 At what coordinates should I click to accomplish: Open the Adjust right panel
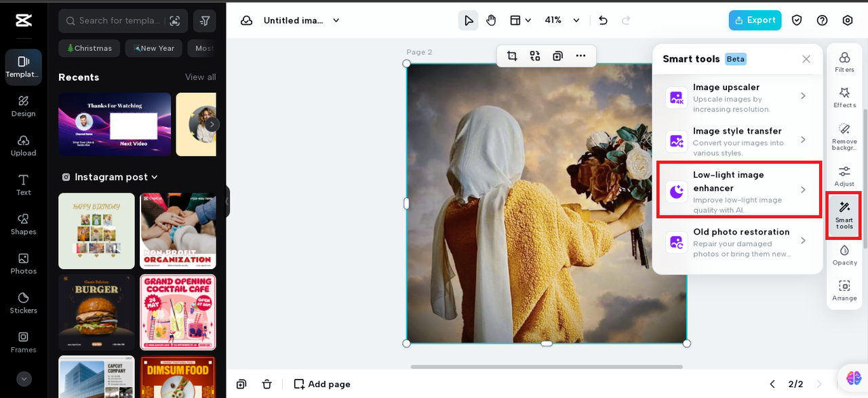[x=844, y=176]
